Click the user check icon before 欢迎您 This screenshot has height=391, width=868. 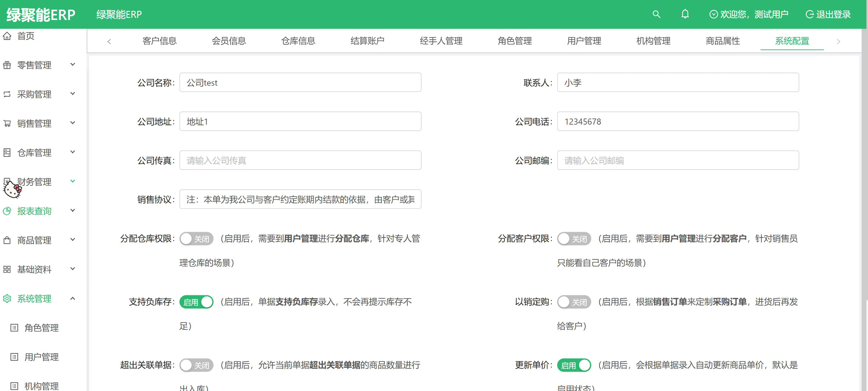coord(713,15)
